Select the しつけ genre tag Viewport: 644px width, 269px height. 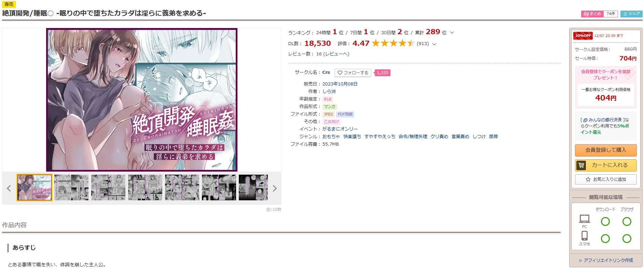pyautogui.click(x=479, y=137)
